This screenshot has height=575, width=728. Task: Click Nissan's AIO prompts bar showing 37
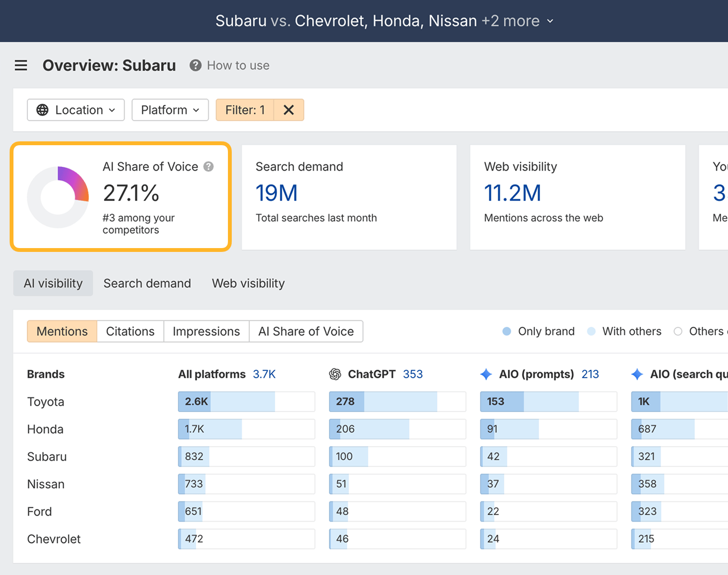coord(549,484)
